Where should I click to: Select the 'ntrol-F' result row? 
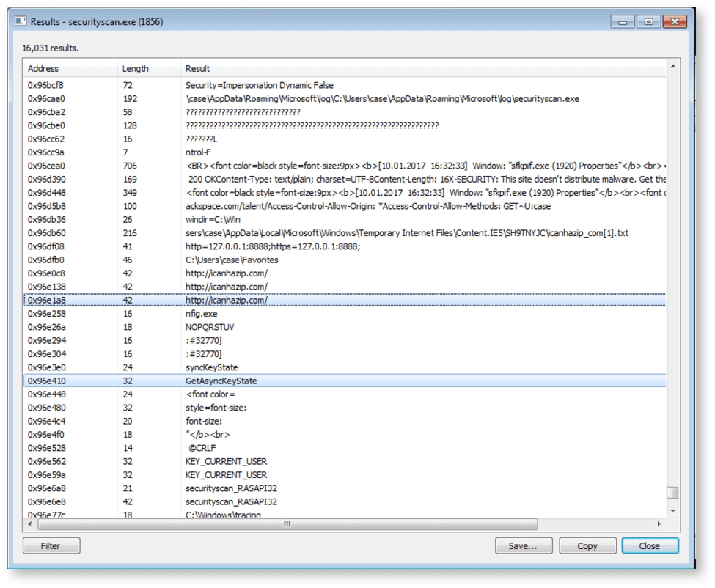(345, 152)
